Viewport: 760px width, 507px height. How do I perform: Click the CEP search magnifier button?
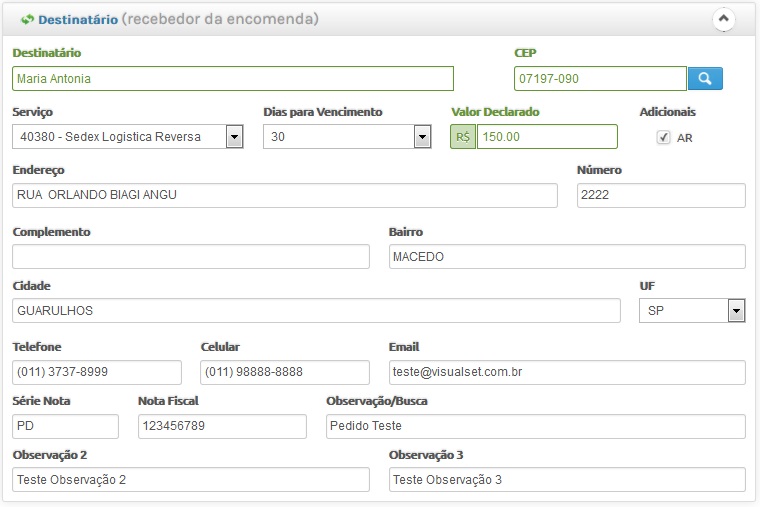(705, 79)
